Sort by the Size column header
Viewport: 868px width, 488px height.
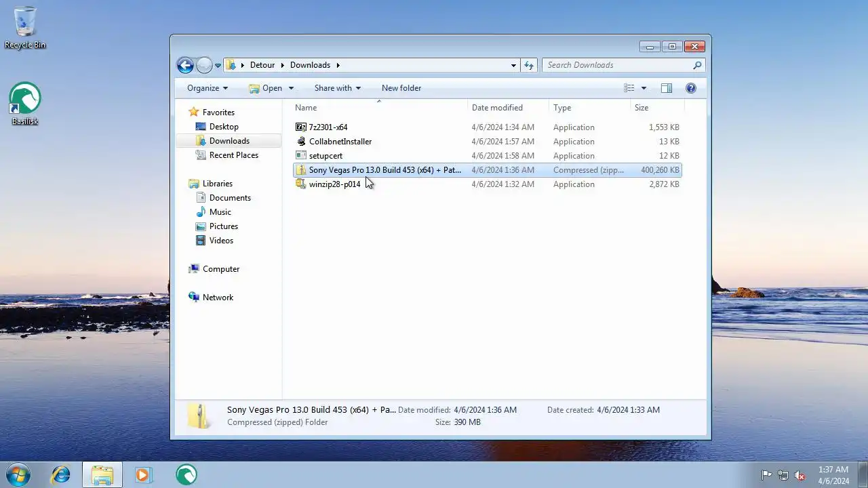(656, 108)
